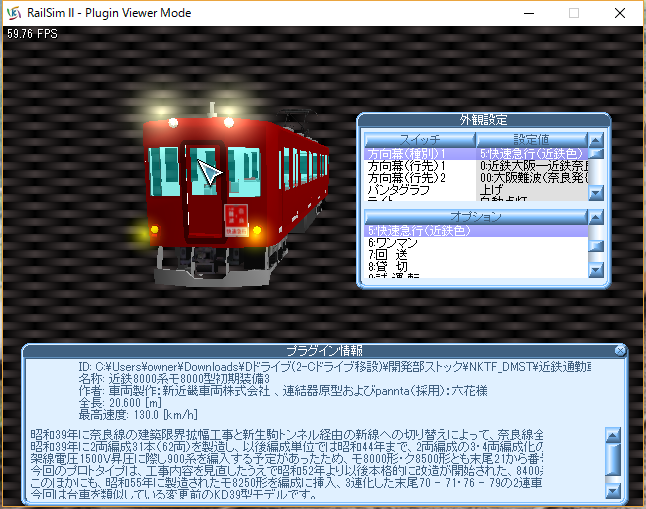Click scroll-up arrow of the オプション list
646x509 pixels.
point(596,217)
